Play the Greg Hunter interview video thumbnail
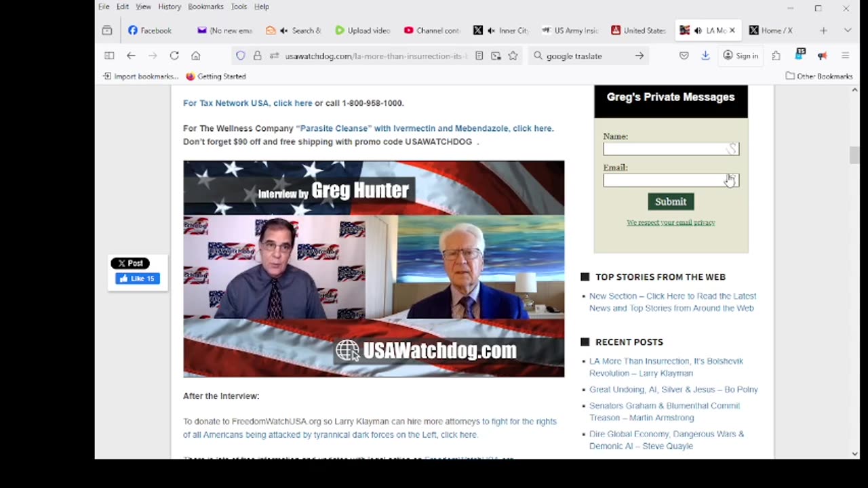Viewport: 868px width, 488px height. (374, 269)
